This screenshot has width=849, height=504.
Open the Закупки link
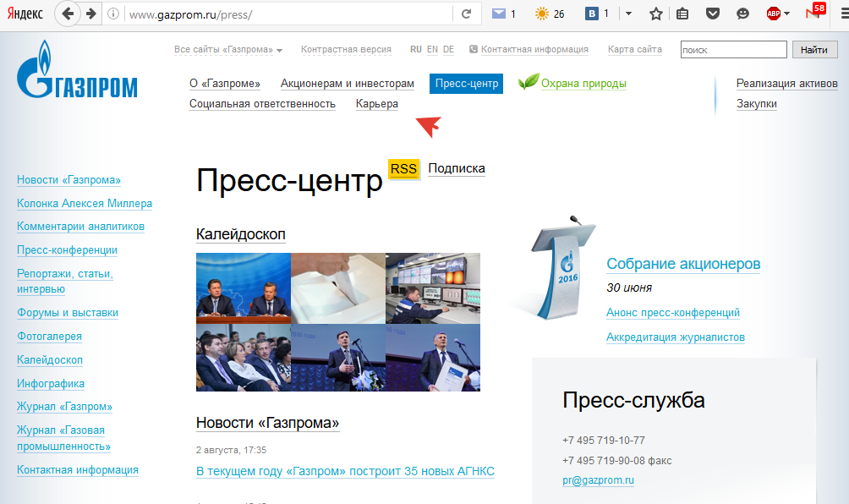(x=757, y=104)
